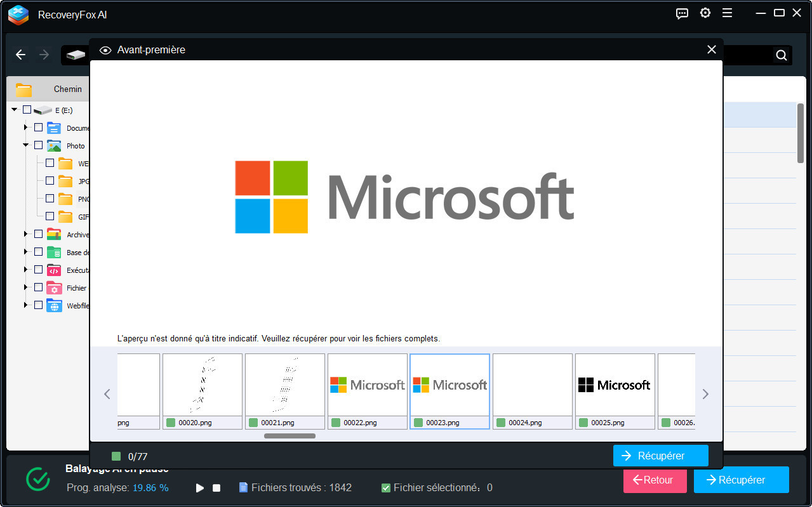The image size is (812, 507).
Task: Tick the PNG folder checkbox
Action: point(50,199)
